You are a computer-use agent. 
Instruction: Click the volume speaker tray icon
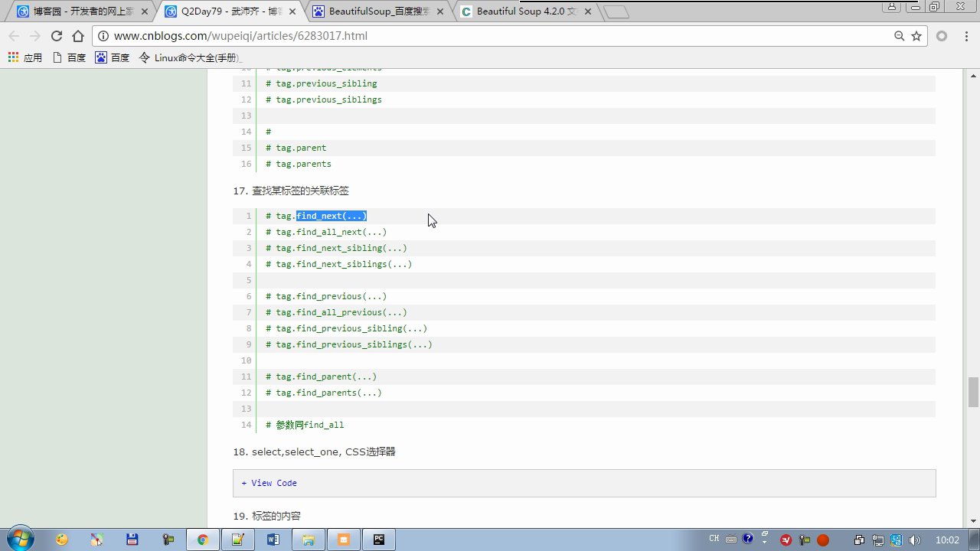[x=914, y=540]
